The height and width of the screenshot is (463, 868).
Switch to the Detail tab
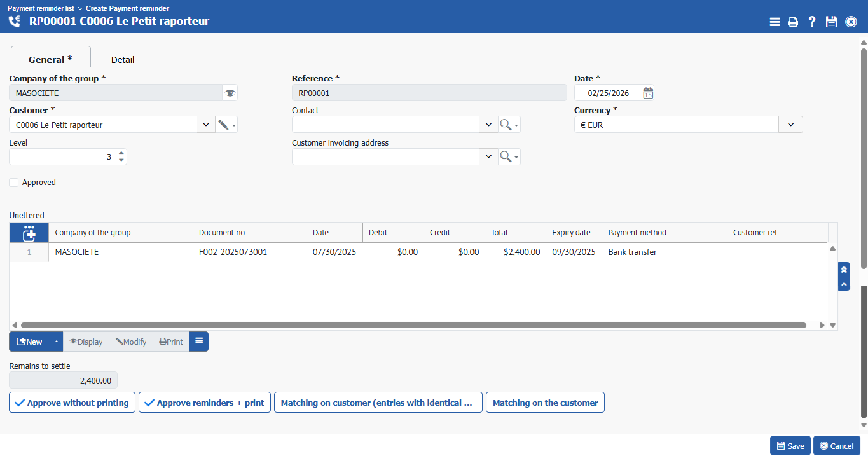coord(123,60)
